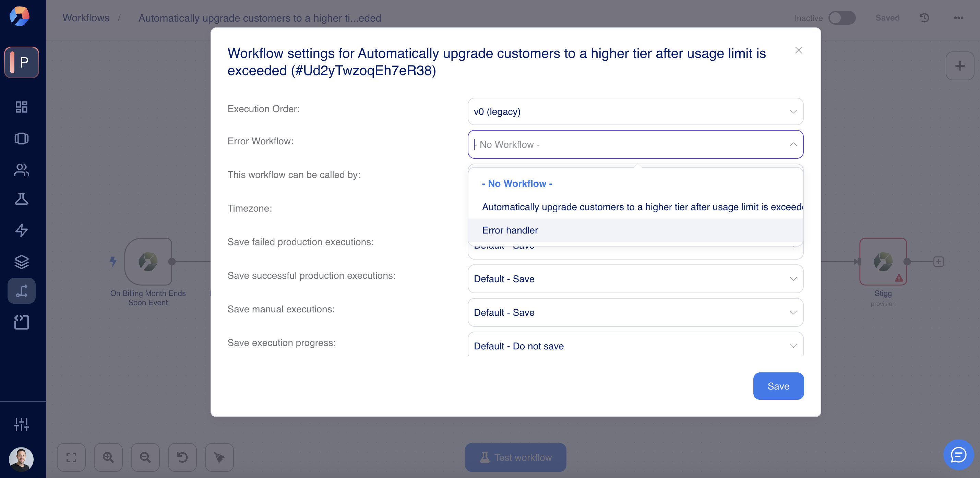Click the zoom out magnifier icon
The width and height of the screenshot is (980, 478).
pos(145,457)
